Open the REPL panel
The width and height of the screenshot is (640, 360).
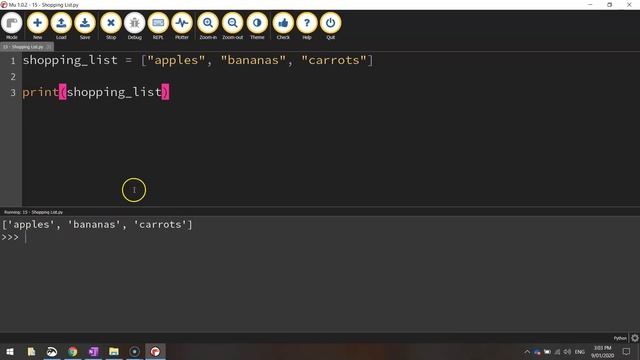click(x=158, y=25)
